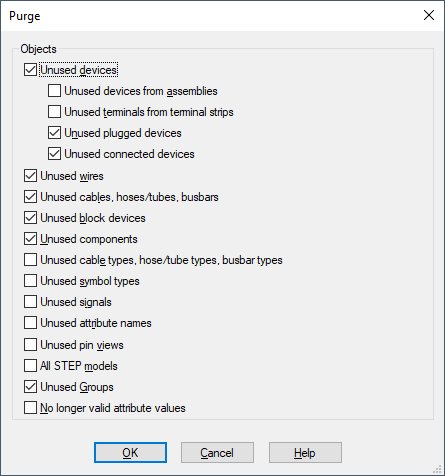Toggle the Unused wires checkbox
Screen dimensions: 445x476
pyautogui.click(x=30, y=176)
